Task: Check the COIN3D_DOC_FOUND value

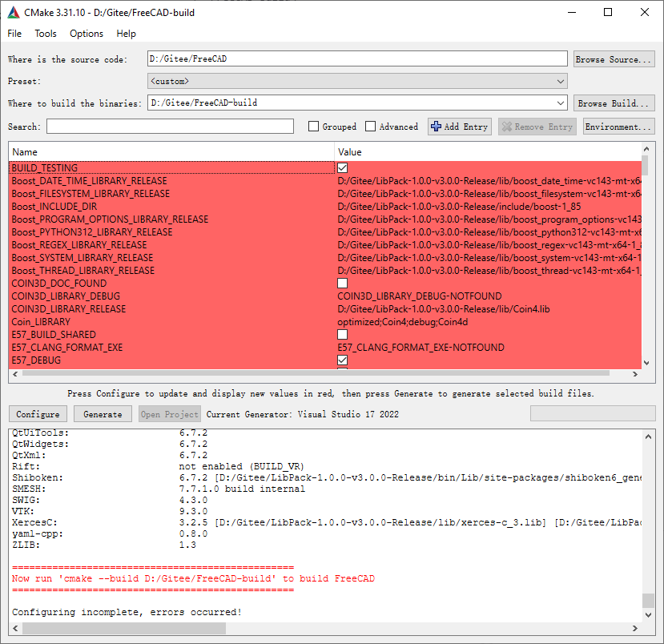Action: tap(343, 283)
